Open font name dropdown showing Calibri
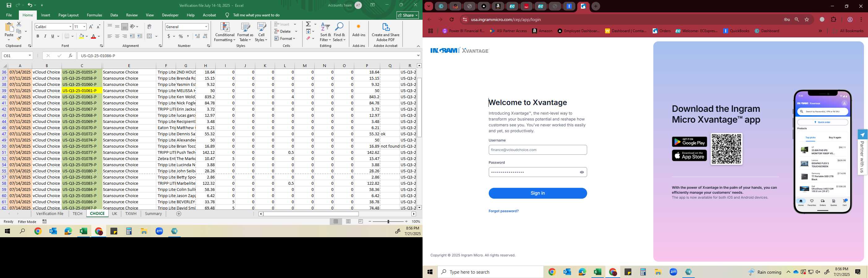The height and width of the screenshot is (278, 868). click(71, 27)
